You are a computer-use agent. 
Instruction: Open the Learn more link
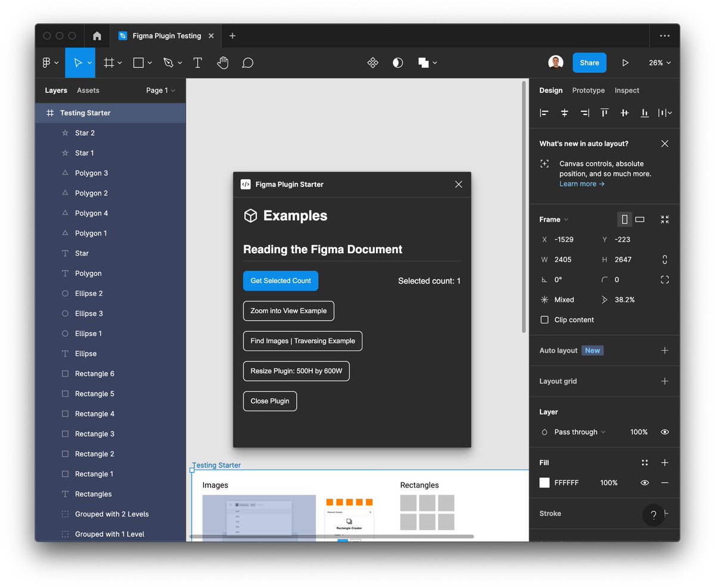tap(582, 184)
